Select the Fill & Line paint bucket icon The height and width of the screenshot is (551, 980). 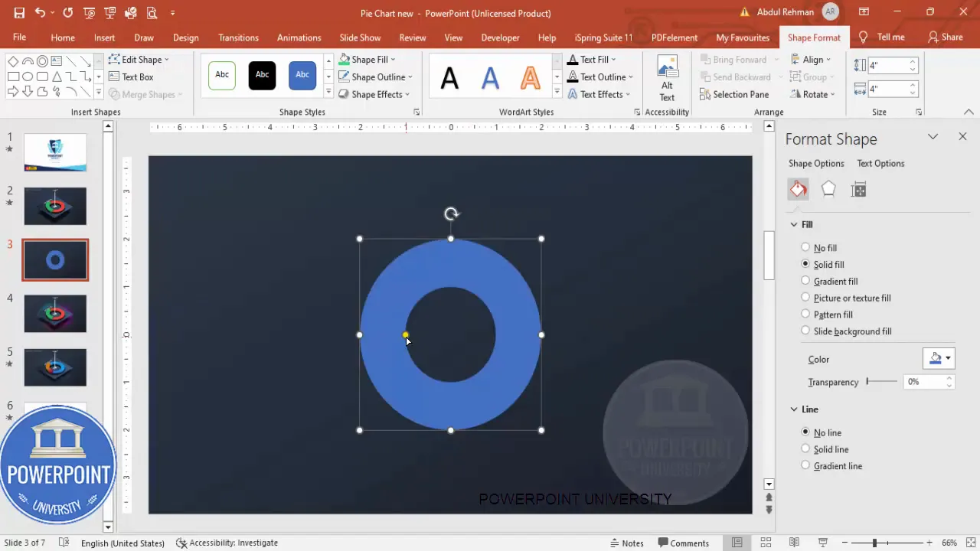[x=798, y=190]
